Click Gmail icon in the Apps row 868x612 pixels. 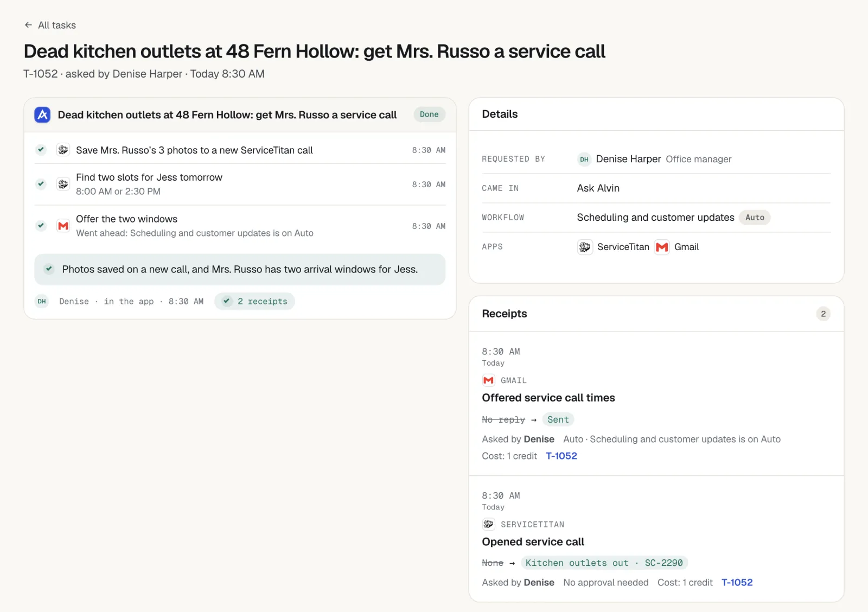pos(662,247)
